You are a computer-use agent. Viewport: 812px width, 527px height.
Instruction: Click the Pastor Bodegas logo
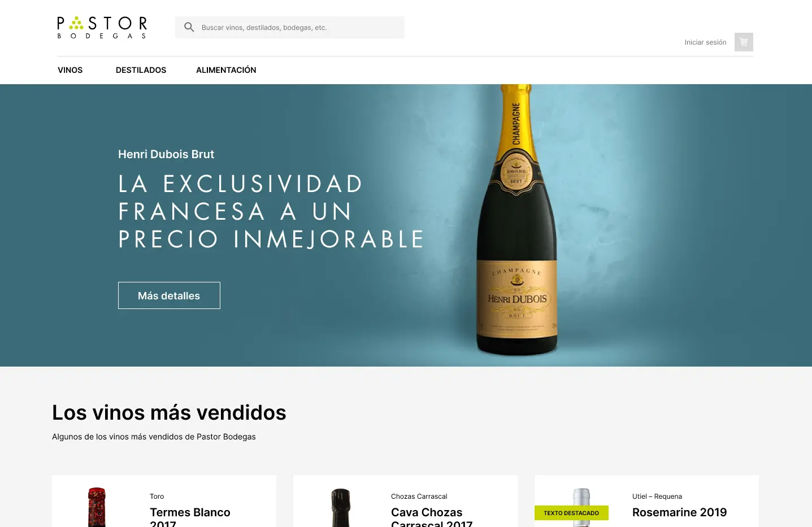[x=102, y=27]
